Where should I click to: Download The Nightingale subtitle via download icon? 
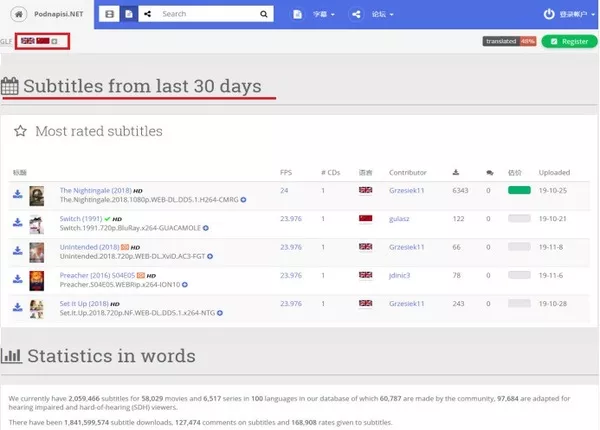coord(17,194)
